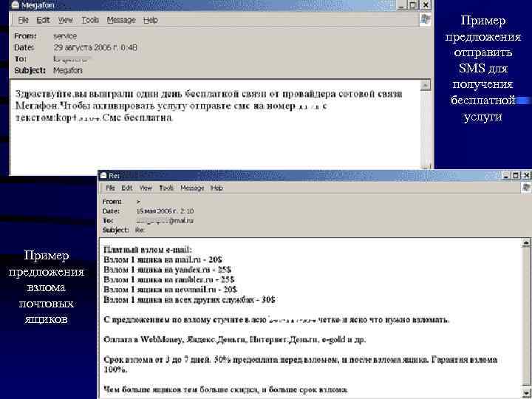Click Windows logo icon in Re: window
The width and height of the screenshot is (532, 399).
(x=526, y=188)
